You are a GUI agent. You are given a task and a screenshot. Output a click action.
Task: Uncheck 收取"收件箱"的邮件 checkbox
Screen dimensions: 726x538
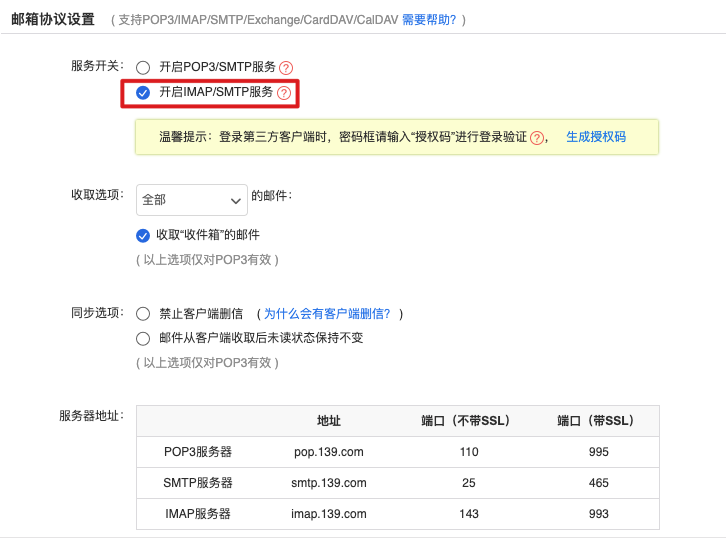(143, 236)
